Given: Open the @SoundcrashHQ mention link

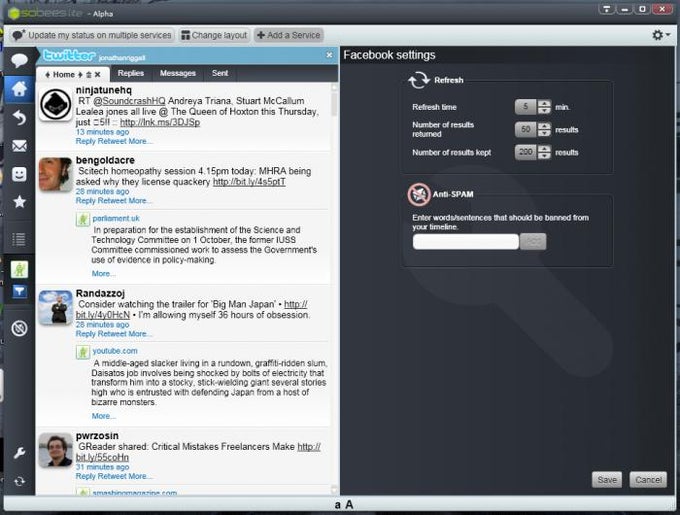Looking at the screenshot, I should click(129, 101).
